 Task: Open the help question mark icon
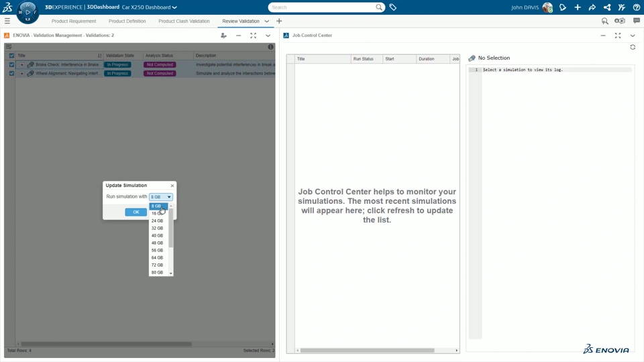(x=636, y=7)
